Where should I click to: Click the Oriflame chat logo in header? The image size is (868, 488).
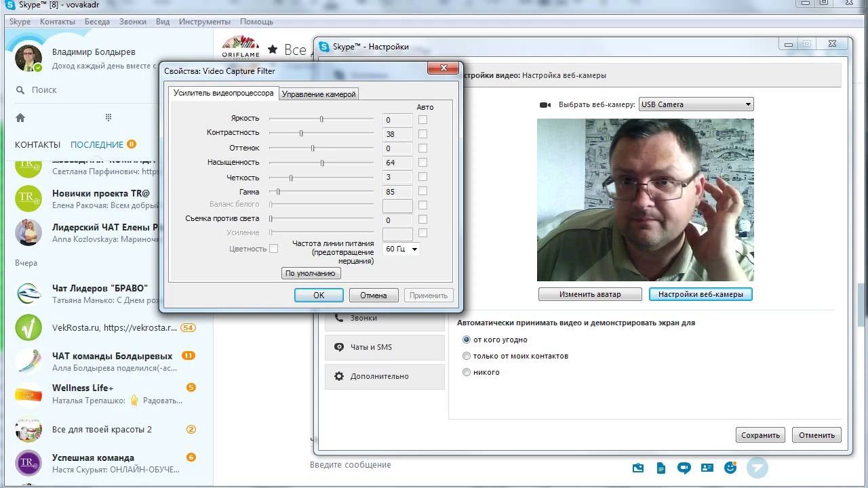(x=240, y=49)
